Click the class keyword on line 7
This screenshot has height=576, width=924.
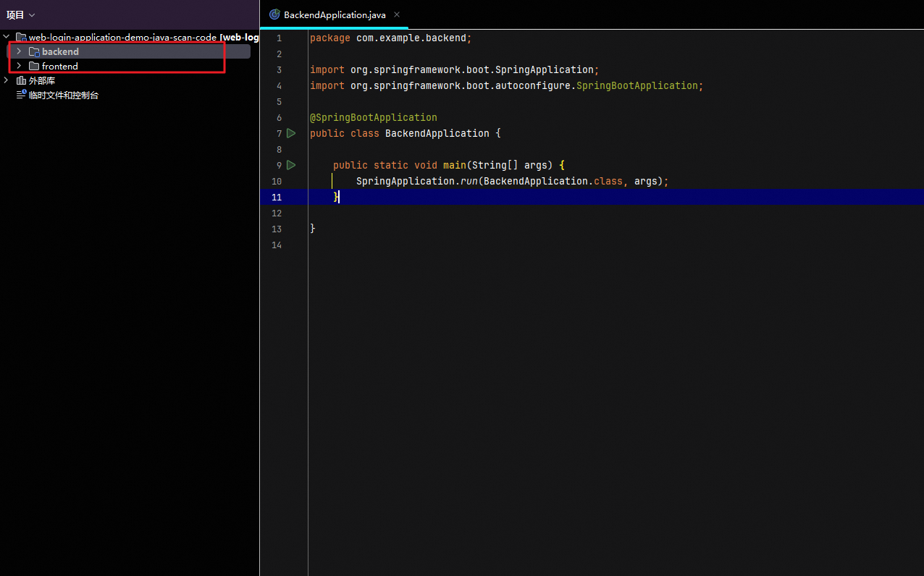[365, 133]
